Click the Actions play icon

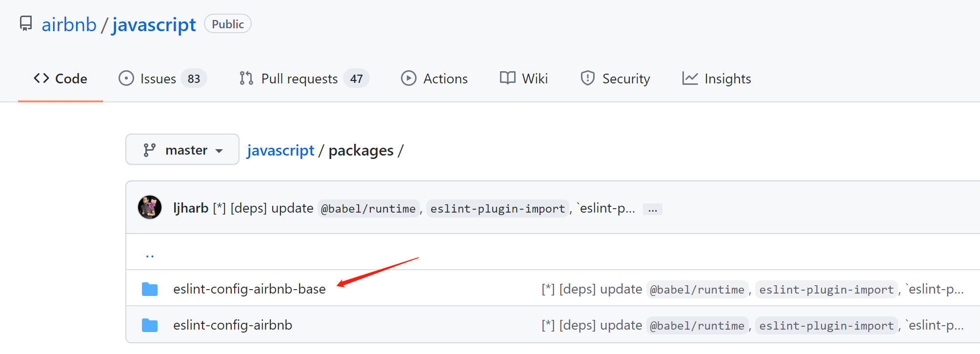tap(408, 79)
